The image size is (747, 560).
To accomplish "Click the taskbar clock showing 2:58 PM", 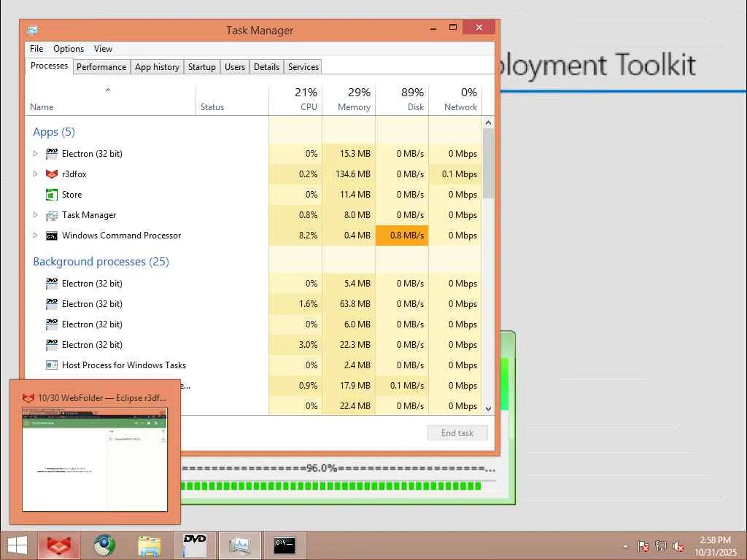I will coord(715,546).
